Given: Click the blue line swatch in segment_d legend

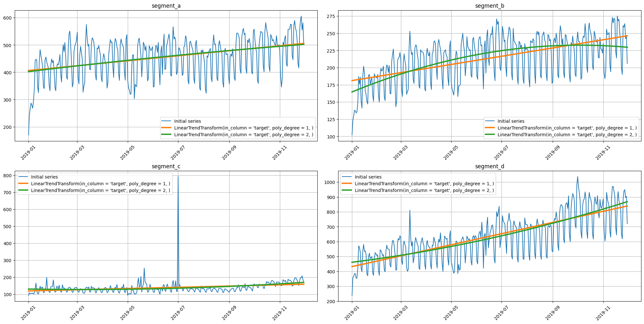Looking at the screenshot, I should tap(347, 177).
